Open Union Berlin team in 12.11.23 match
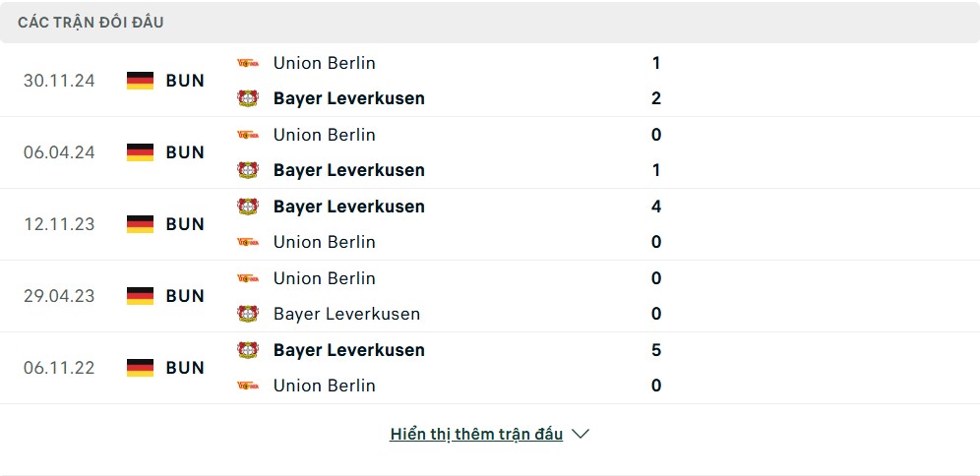980x476 pixels. pyautogui.click(x=325, y=242)
